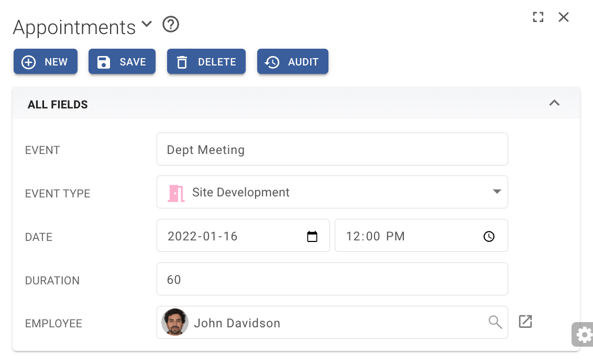Viewport: 593px width, 364px height.
Task: Close the Appointments dialog
Action: coord(564,17)
